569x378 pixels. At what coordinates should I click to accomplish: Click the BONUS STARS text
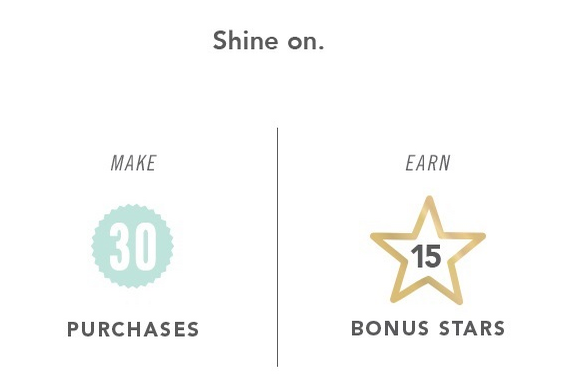click(x=428, y=328)
